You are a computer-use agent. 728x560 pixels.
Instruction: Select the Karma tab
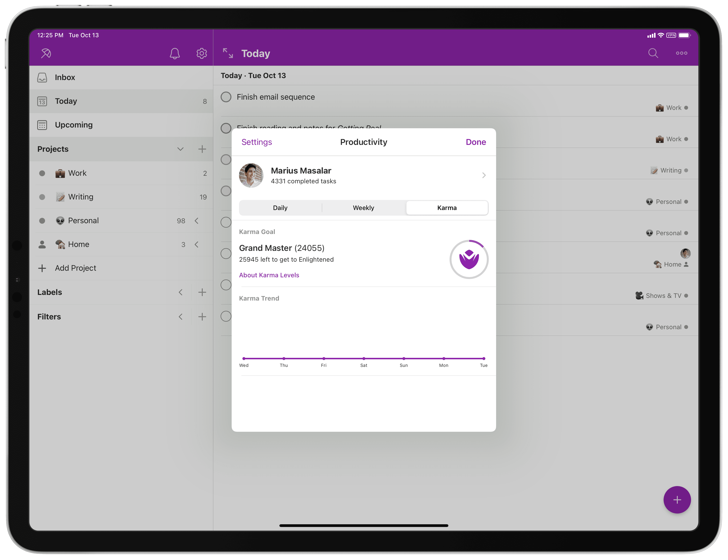click(447, 208)
